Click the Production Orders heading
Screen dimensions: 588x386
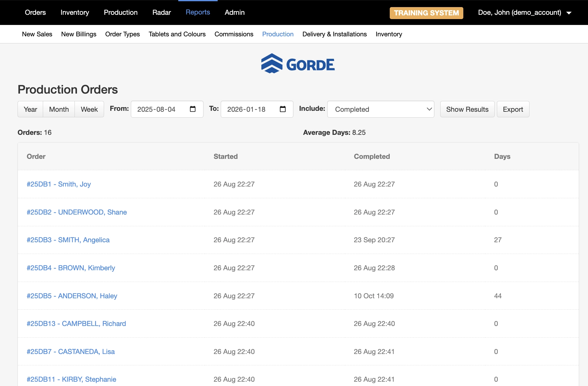(68, 90)
